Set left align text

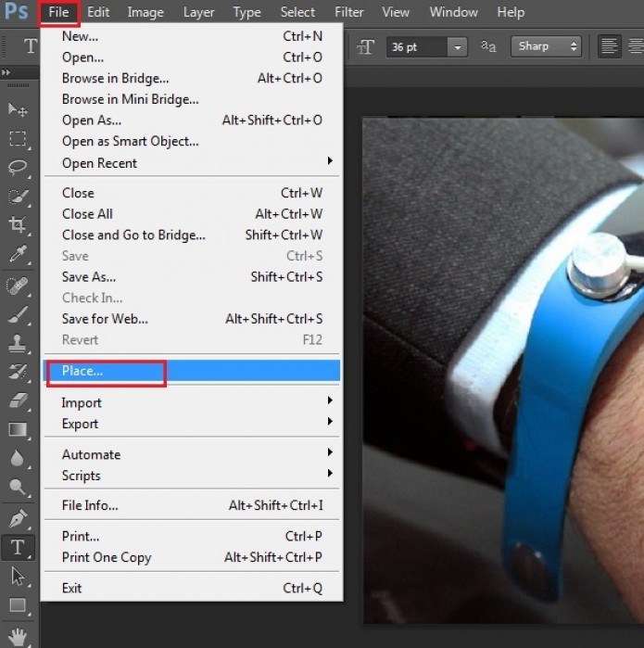click(x=610, y=46)
